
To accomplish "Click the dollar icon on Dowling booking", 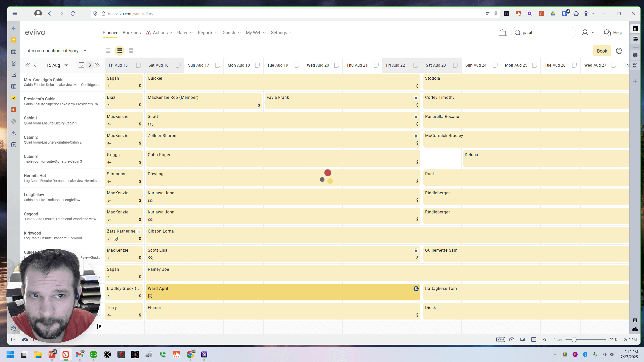I will [x=417, y=182].
